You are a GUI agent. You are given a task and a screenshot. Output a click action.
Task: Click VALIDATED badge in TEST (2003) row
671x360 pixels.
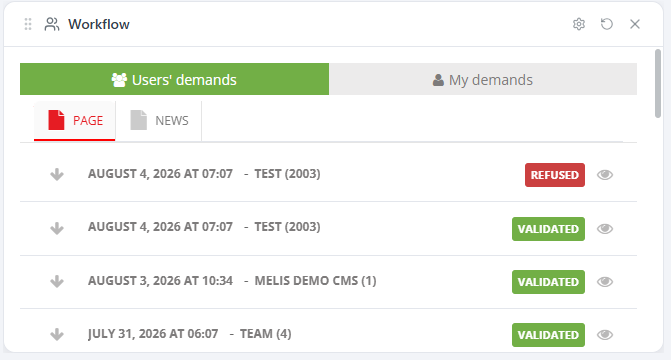click(x=548, y=229)
